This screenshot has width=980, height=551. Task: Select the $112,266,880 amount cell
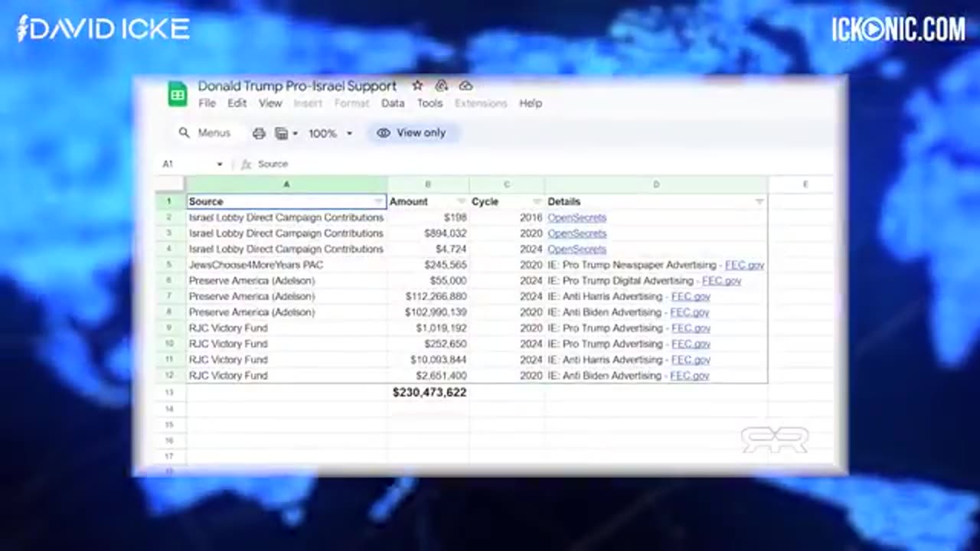[428, 296]
